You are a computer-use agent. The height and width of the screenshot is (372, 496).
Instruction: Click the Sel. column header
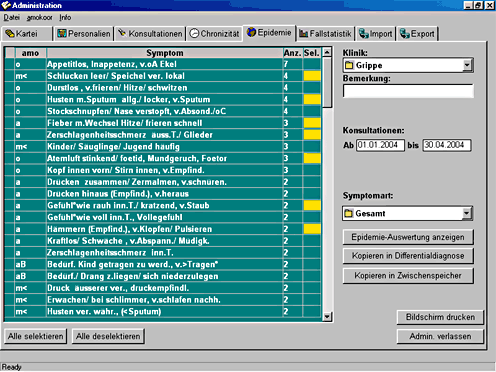[312, 53]
